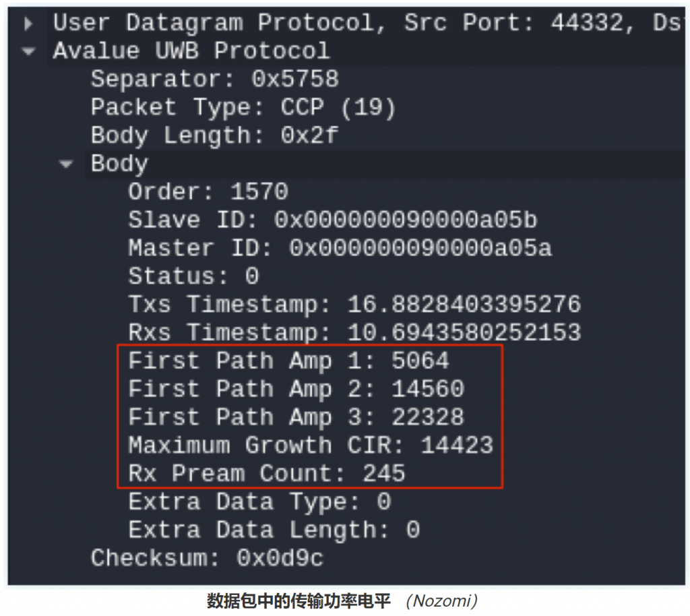Select the Txs Timestamp row

(x=354, y=305)
